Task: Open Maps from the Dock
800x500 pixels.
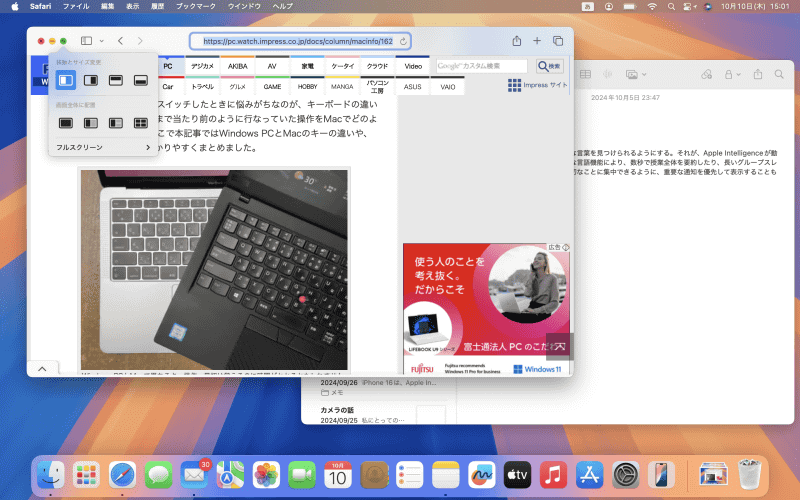Action: [x=230, y=476]
